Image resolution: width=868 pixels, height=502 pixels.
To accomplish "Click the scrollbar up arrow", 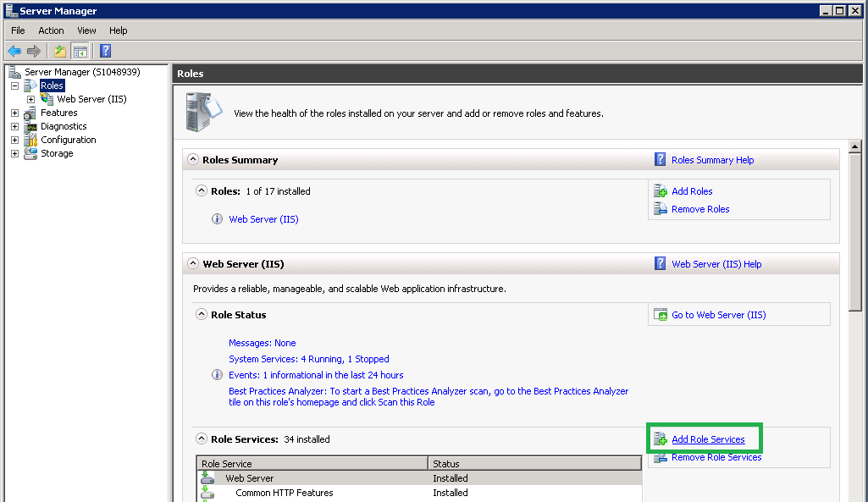I will (x=854, y=146).
